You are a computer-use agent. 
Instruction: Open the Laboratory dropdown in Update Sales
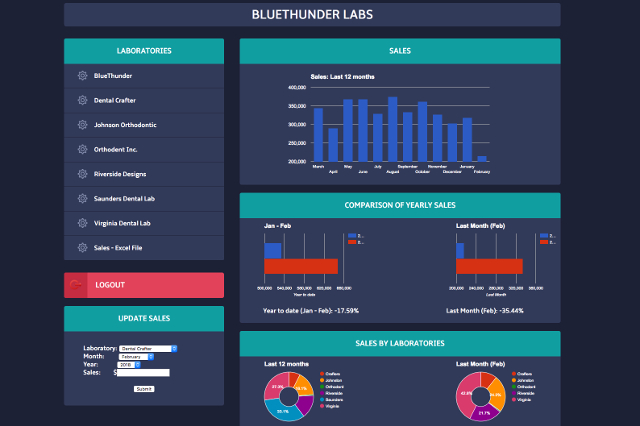tap(148, 348)
